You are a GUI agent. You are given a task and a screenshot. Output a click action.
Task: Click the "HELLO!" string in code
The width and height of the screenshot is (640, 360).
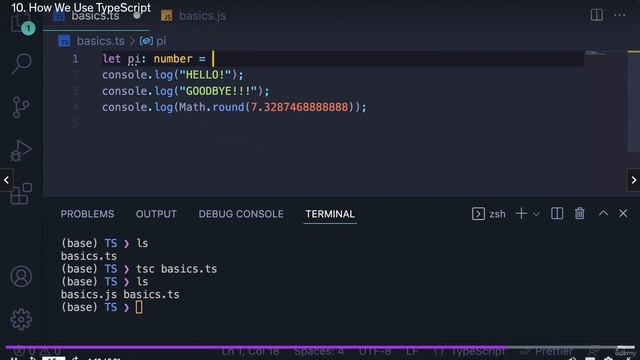[x=205, y=75]
